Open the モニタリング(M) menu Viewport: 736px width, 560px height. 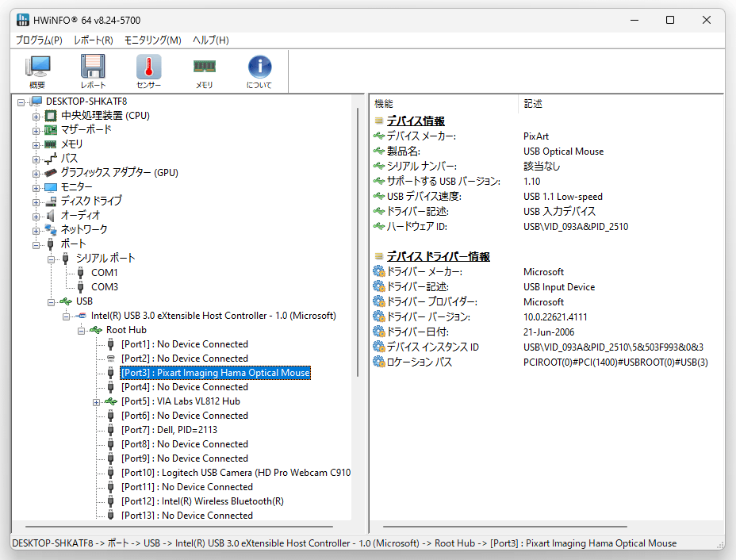click(152, 40)
